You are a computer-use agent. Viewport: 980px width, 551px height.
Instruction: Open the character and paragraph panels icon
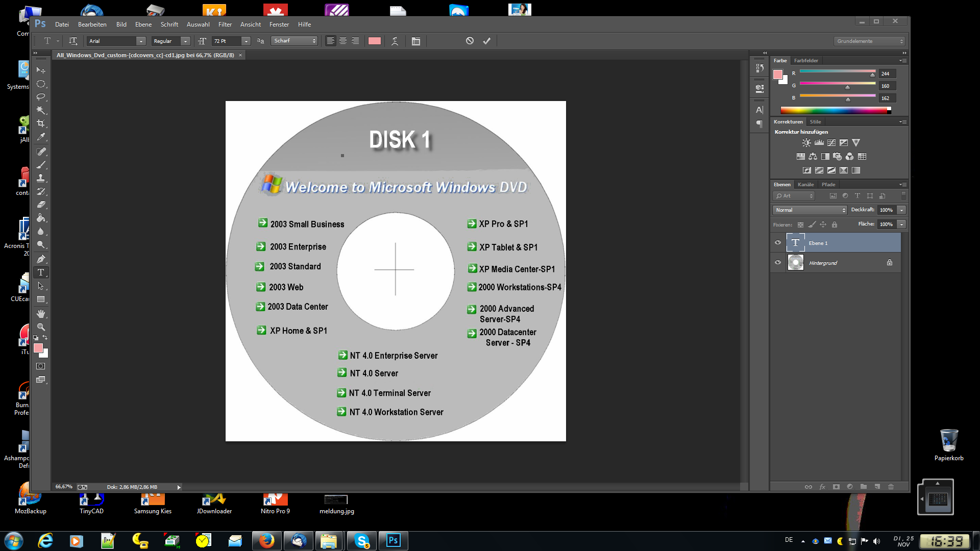416,41
